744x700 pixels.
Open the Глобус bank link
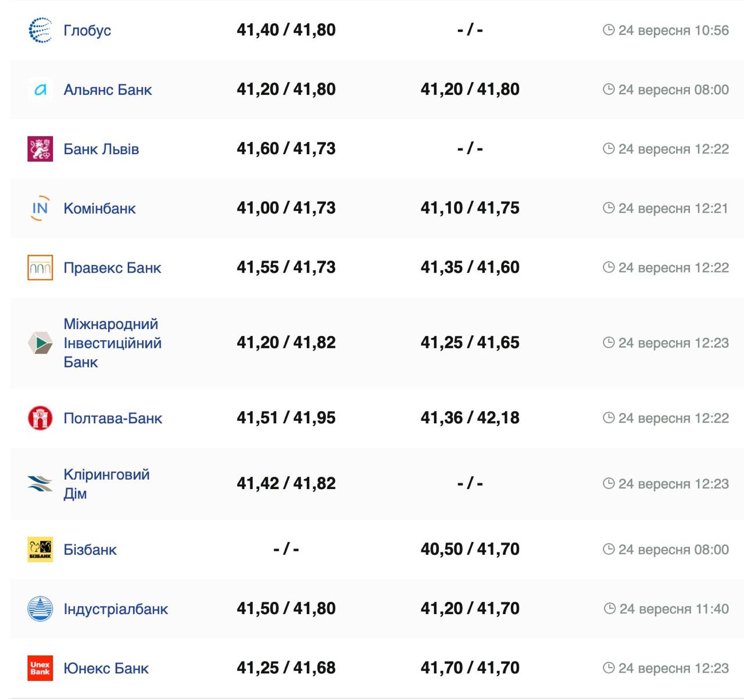tap(87, 30)
